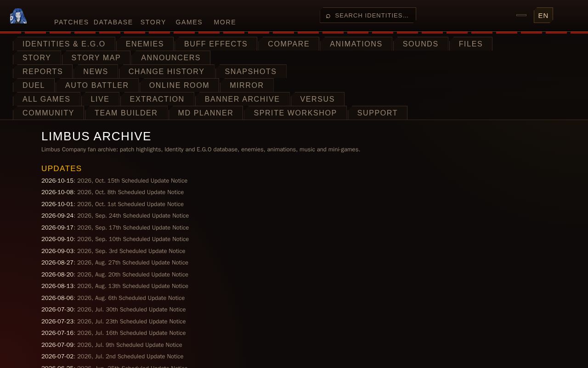Open the Jul. 23rd Scheduled Update Notice
588x368 pixels.
131,322
